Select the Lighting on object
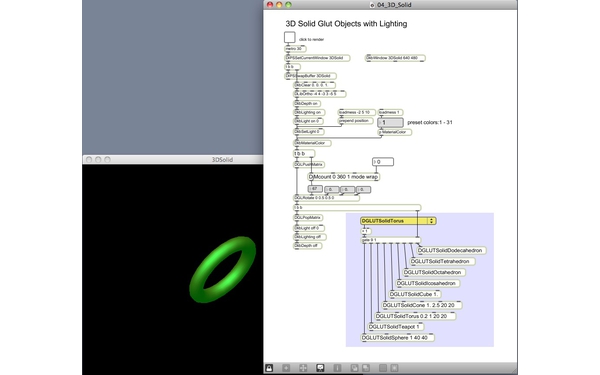Screen dimensions: 600x375 pos(309,112)
